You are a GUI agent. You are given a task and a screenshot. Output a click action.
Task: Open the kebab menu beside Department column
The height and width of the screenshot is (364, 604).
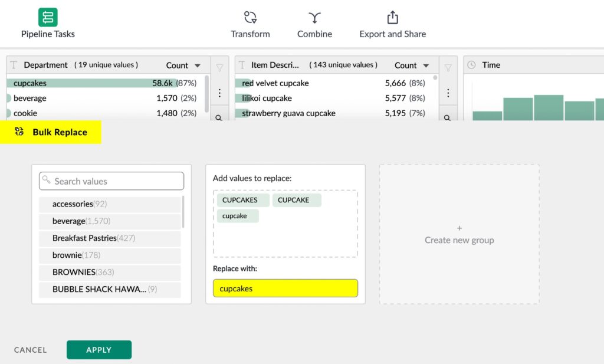219,93
